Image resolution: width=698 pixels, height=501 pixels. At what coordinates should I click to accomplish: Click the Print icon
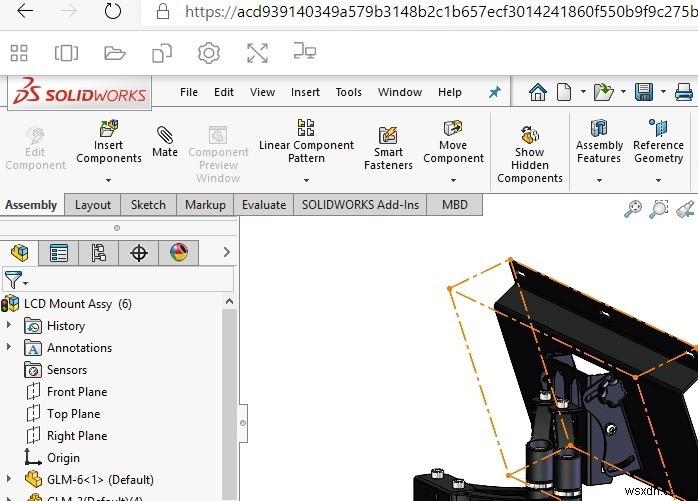pos(684,92)
